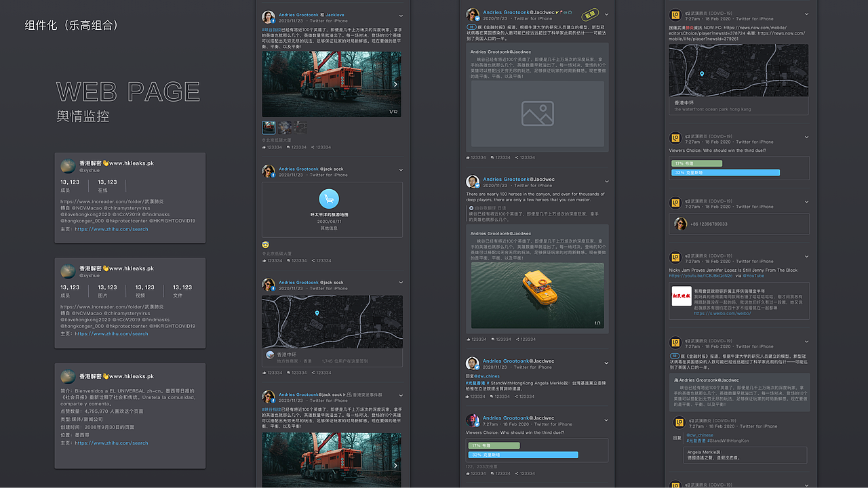
Task: Click the 在线 stat in first profile card
Action: (107, 186)
